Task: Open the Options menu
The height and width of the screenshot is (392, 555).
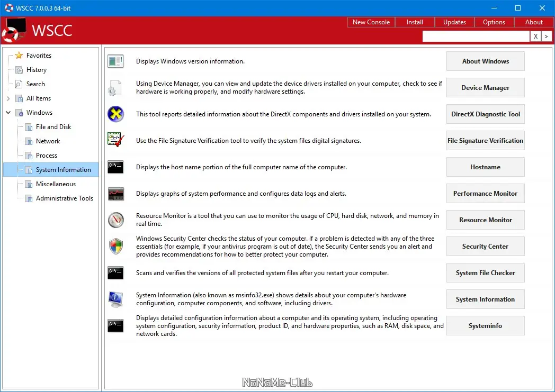Action: 494,22
